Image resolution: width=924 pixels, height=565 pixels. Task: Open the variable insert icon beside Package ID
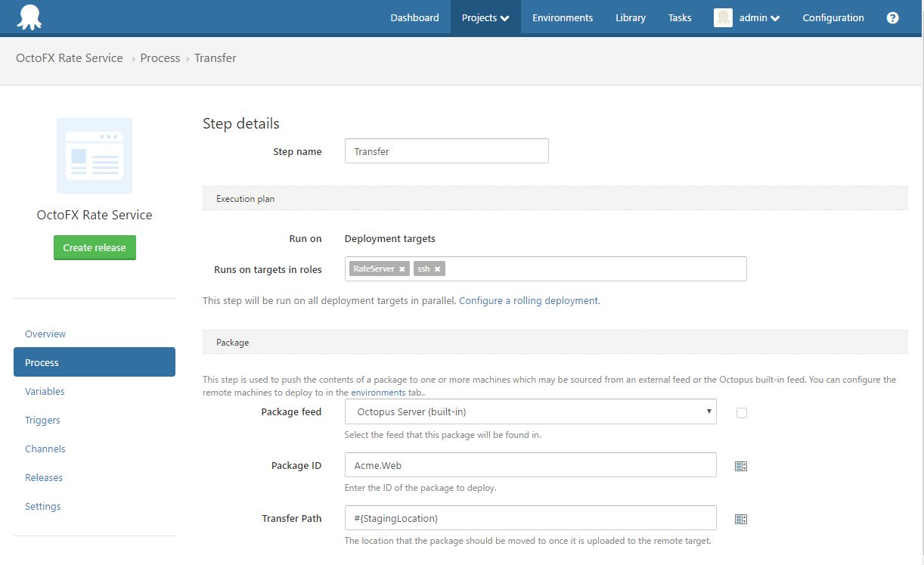point(740,465)
